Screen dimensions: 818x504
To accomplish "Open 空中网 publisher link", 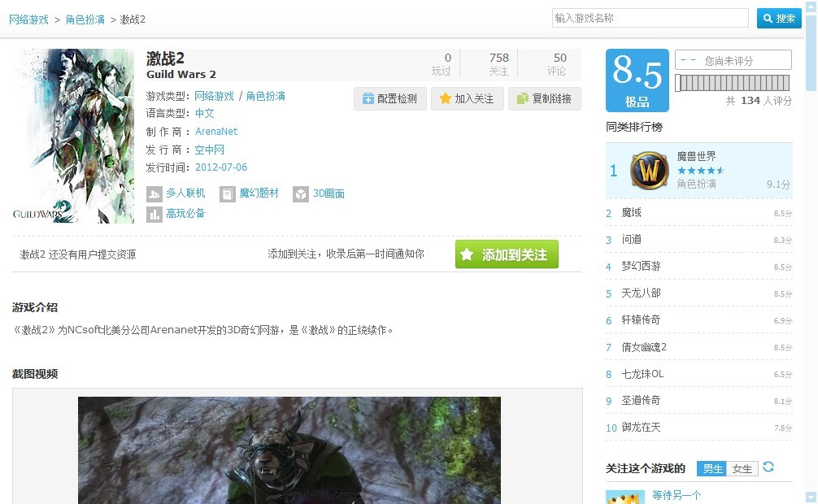I will [x=209, y=150].
